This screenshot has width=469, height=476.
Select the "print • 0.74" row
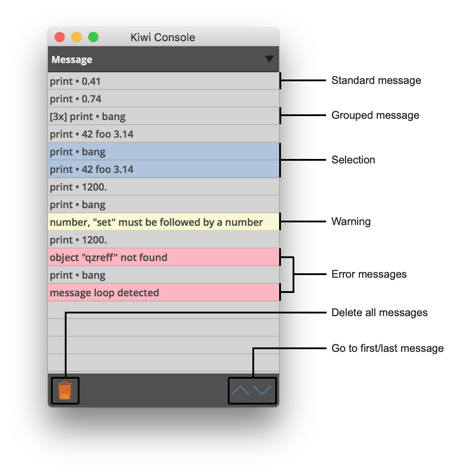point(163,99)
